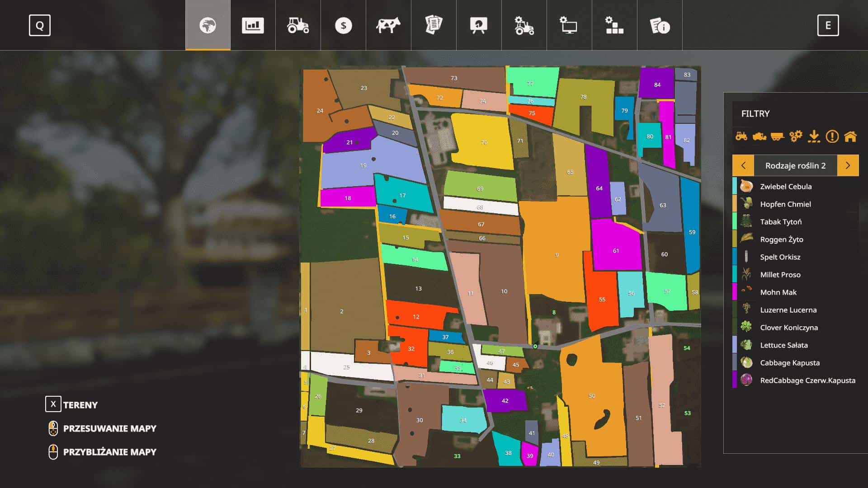
Task: Toggle the house farm buildings filter
Action: 850,136
